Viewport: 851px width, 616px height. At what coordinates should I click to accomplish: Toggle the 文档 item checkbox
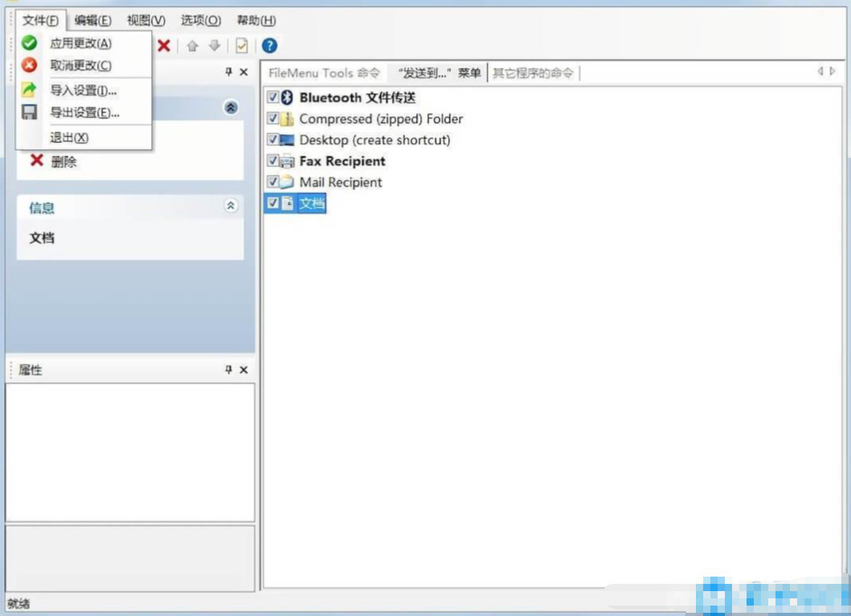tap(272, 203)
